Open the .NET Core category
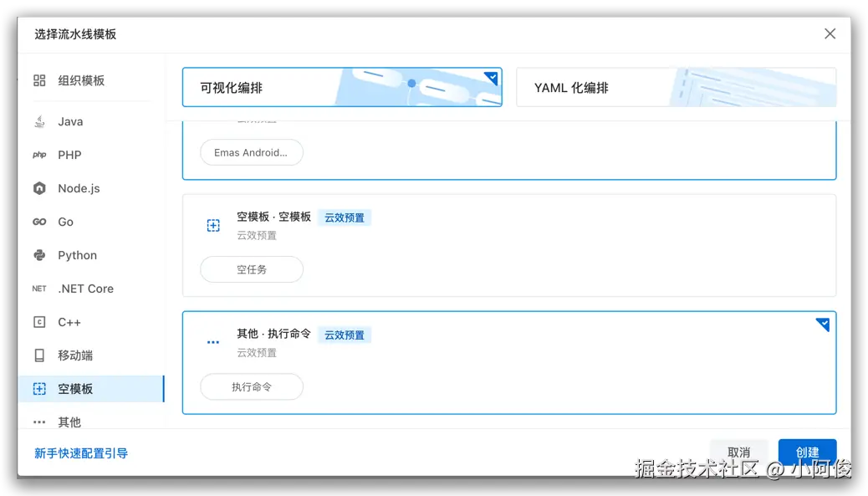This screenshot has width=868, height=496. [91, 289]
